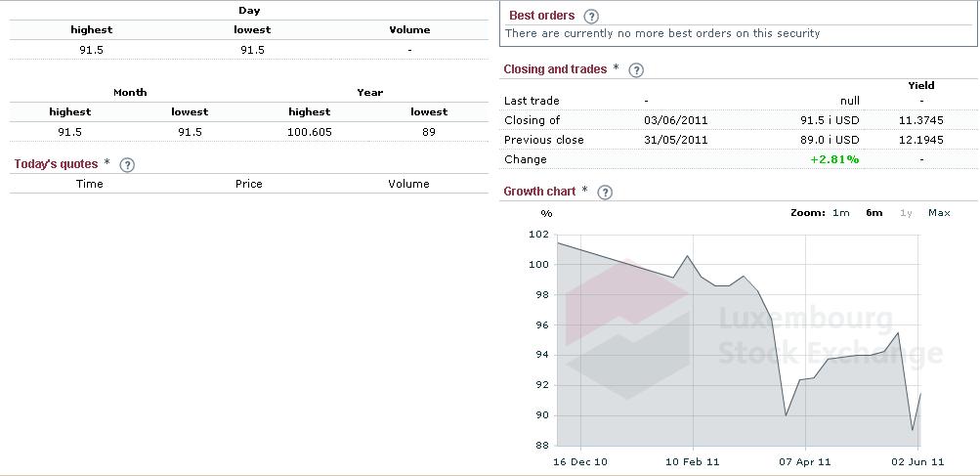Image resolution: width=980 pixels, height=476 pixels.
Task: Click the Growth chart heading
Action: (539, 192)
